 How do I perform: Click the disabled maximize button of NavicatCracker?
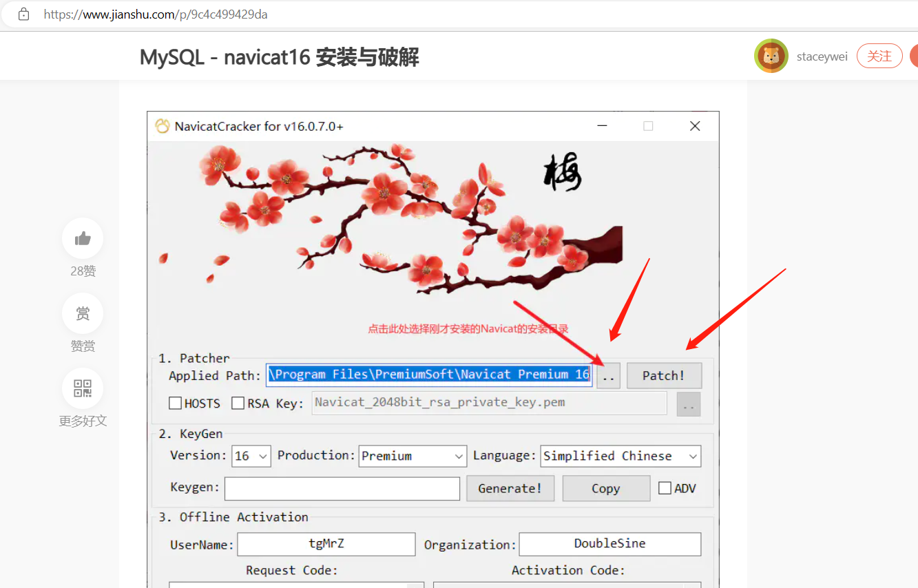648,126
